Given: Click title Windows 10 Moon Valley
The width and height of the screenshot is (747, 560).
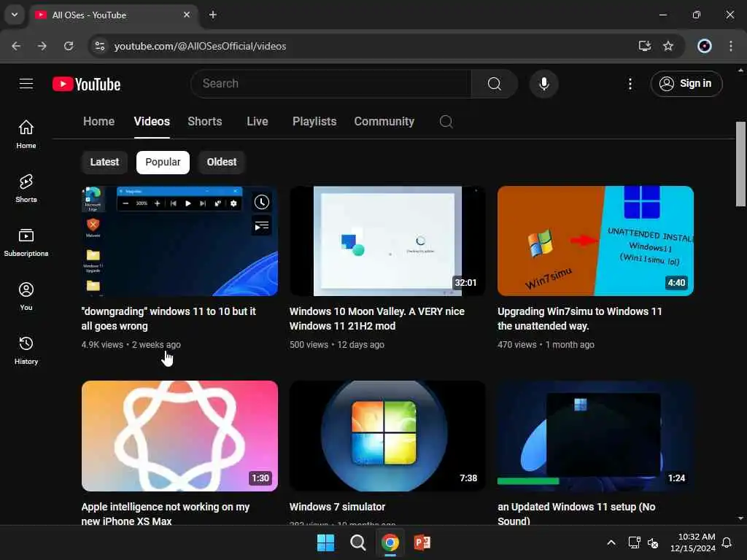Looking at the screenshot, I should [377, 319].
